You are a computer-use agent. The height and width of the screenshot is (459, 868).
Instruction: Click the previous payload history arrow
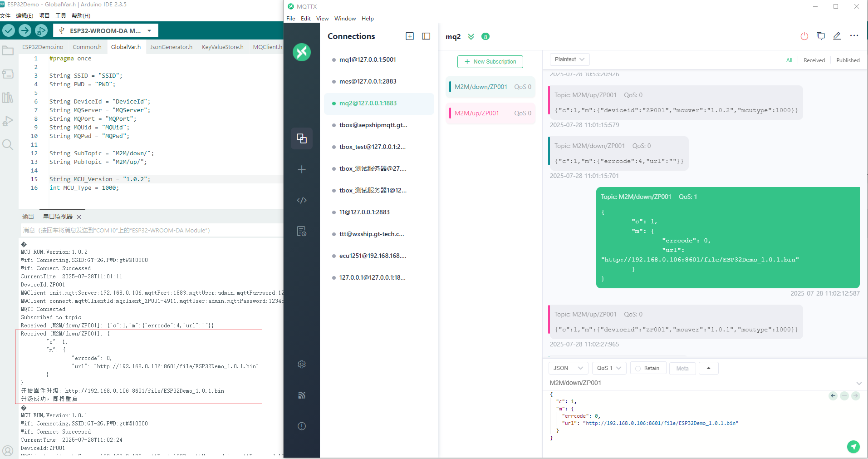[x=833, y=396]
